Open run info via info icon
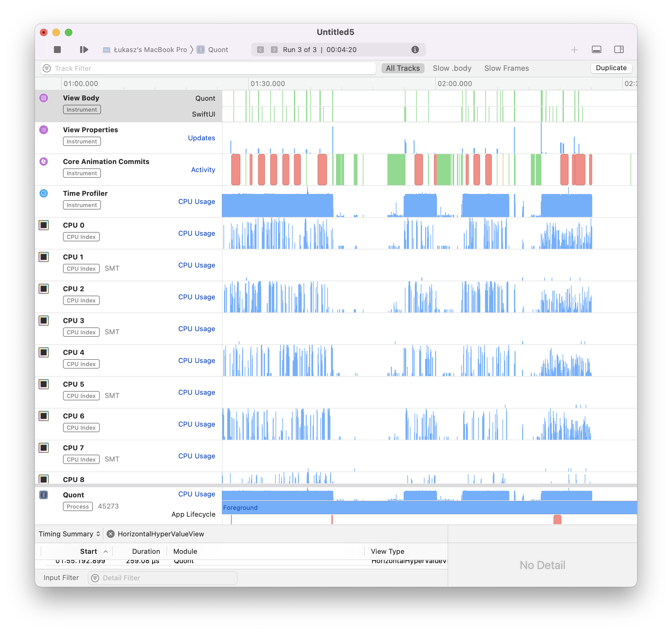The image size is (672, 633). 415,50
